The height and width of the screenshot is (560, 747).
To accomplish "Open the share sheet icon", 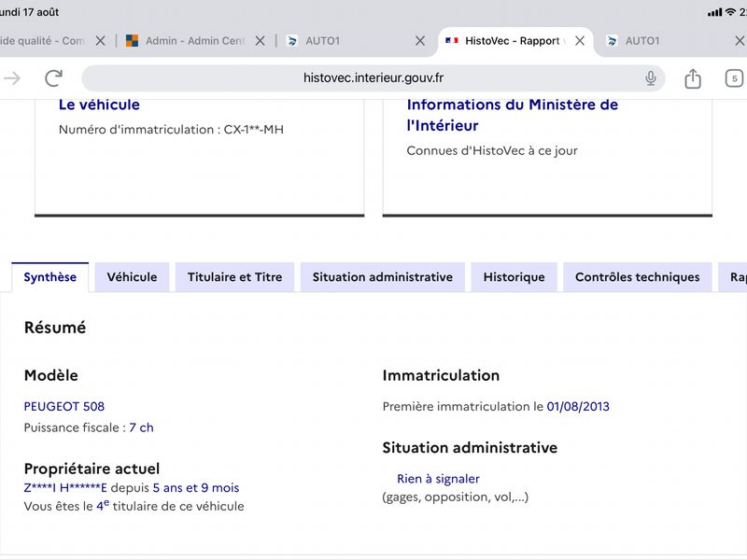I will pos(693,78).
